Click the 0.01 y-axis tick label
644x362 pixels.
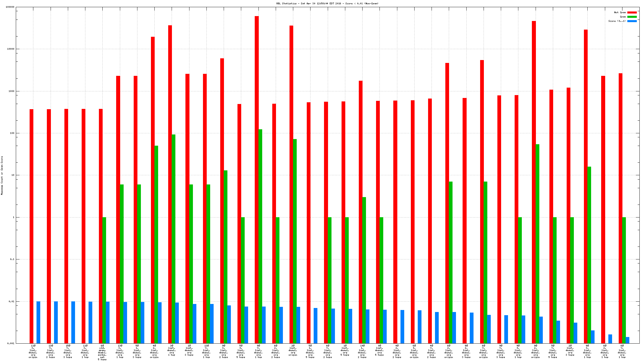click(x=11, y=302)
